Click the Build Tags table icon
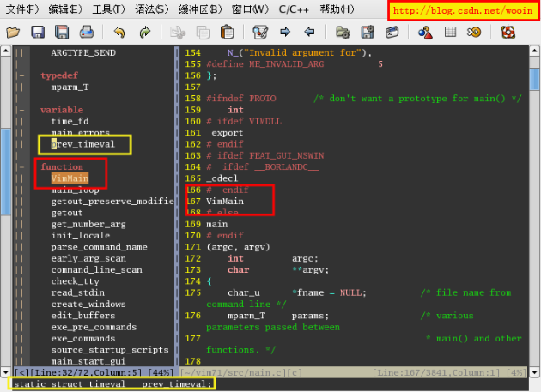Viewport: 541px width, 392px height. pyautogui.click(x=450, y=33)
